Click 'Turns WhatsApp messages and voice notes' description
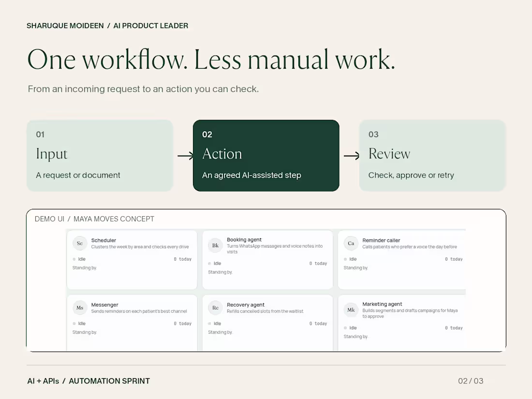 [275, 249]
